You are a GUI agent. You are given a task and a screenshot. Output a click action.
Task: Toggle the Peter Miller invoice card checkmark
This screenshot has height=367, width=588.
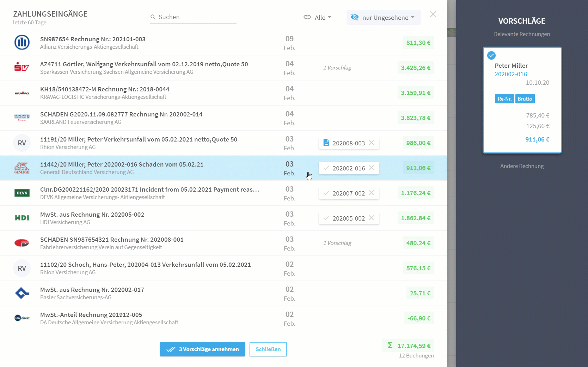(x=491, y=55)
